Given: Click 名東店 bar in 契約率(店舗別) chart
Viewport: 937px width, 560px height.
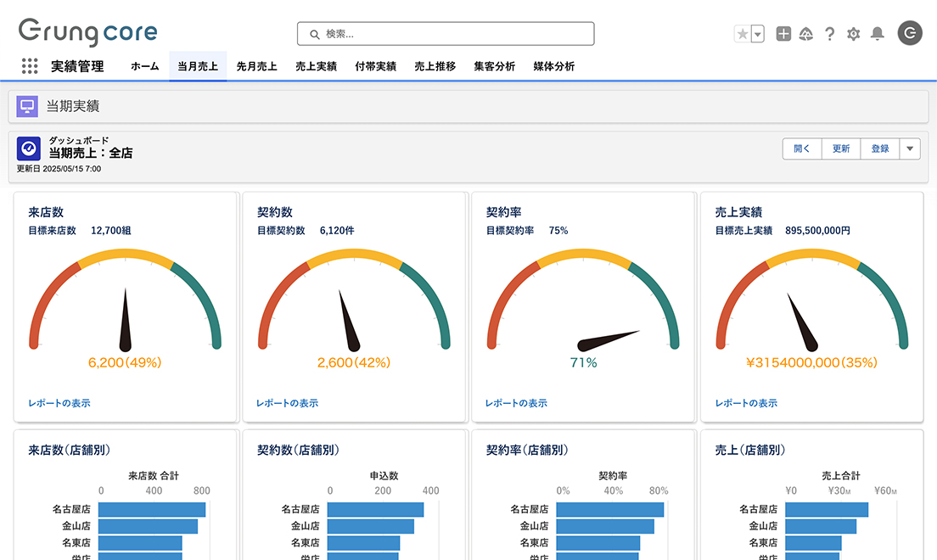Looking at the screenshot, I should [x=598, y=543].
